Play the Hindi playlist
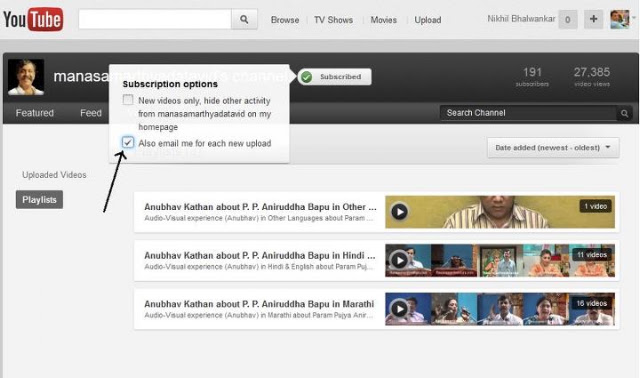 click(399, 260)
